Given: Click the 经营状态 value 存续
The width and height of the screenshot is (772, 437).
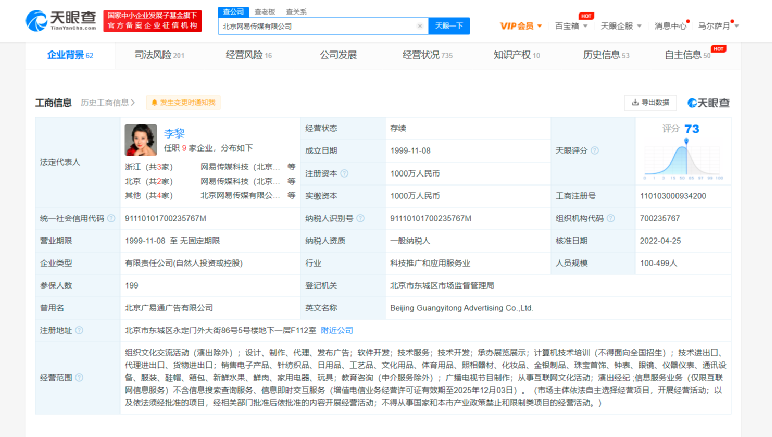Looking at the screenshot, I should pyautogui.click(x=398, y=128).
